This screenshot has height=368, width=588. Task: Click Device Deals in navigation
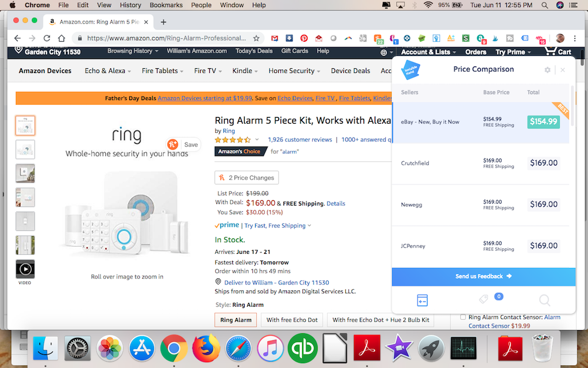pos(350,71)
